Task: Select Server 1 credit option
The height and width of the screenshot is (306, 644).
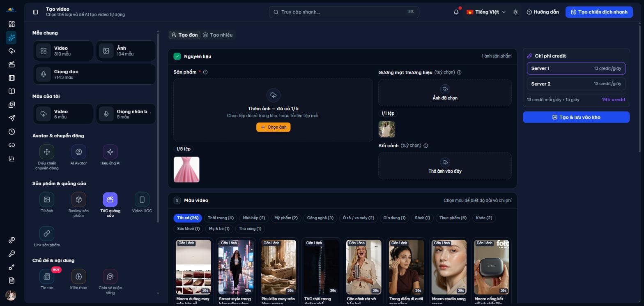Action: click(x=576, y=68)
